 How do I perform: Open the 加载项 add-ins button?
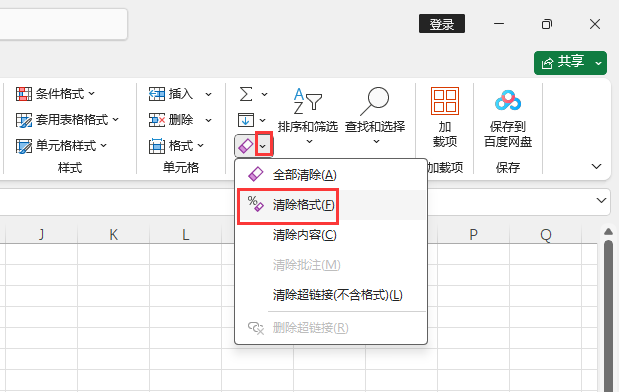coord(445,117)
